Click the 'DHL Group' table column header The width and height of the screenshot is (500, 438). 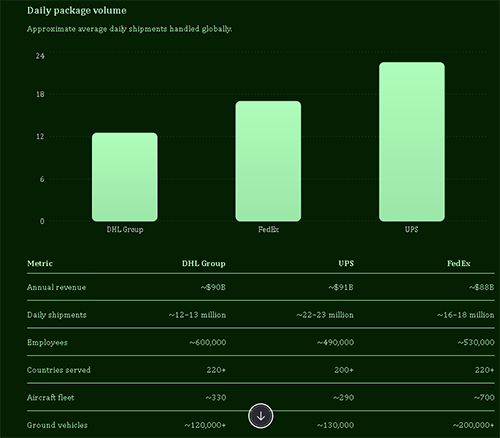point(204,263)
